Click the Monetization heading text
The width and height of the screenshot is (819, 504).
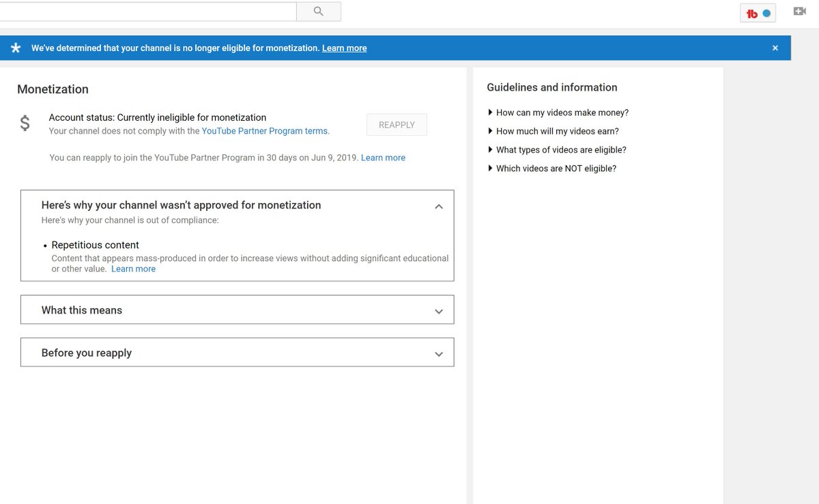pos(53,89)
